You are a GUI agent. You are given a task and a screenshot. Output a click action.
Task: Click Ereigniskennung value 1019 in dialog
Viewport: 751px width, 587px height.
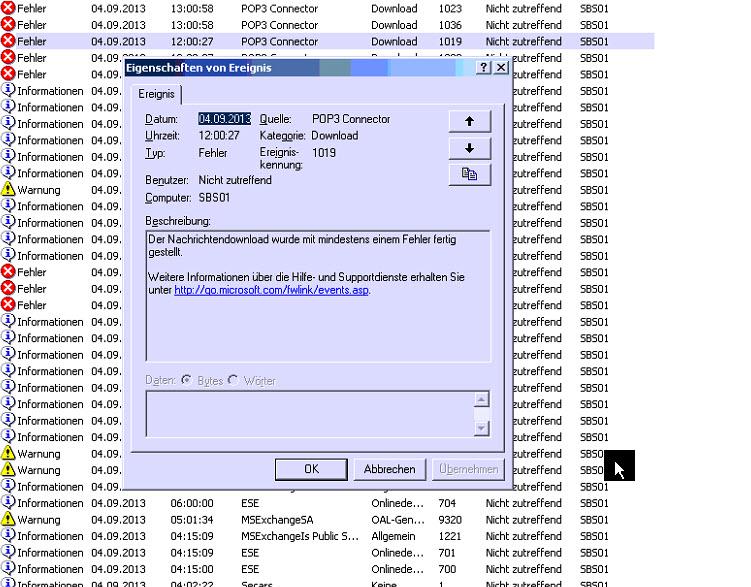(x=324, y=153)
